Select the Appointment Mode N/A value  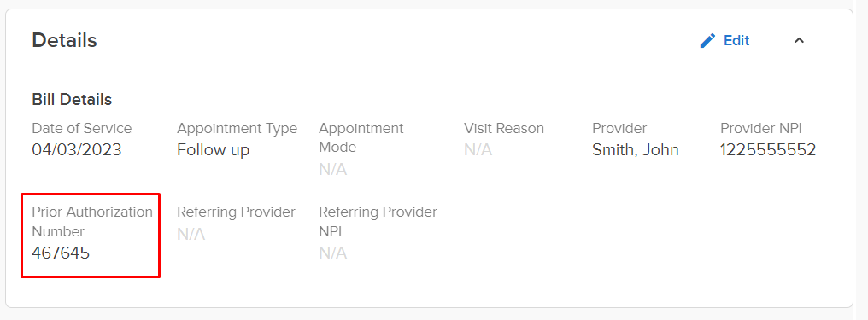click(x=332, y=170)
